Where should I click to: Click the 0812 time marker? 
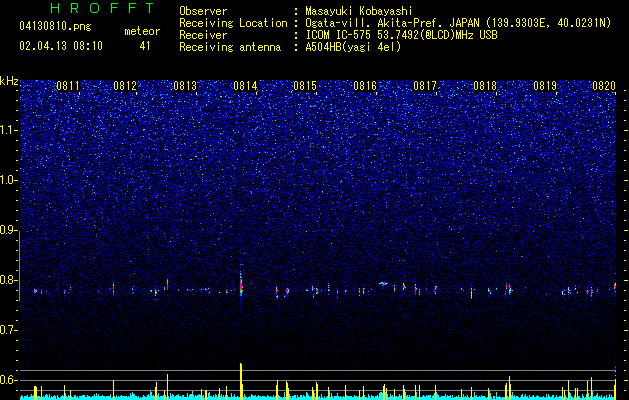click(125, 86)
